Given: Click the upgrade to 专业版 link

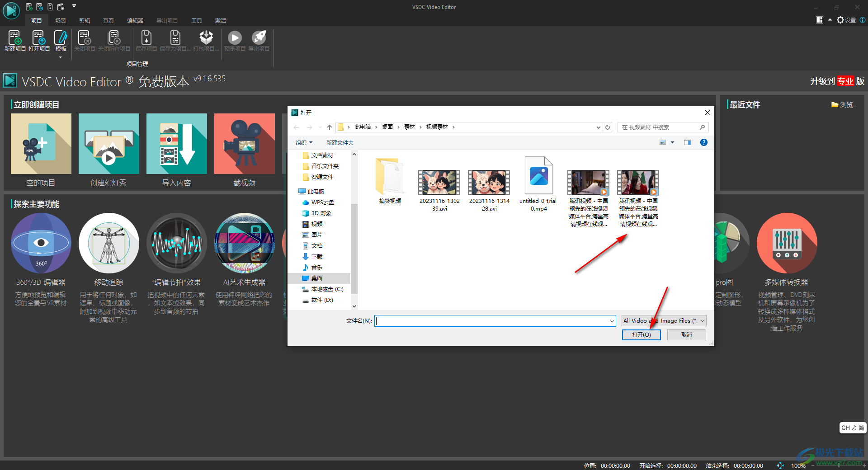Looking at the screenshot, I should pos(837,81).
